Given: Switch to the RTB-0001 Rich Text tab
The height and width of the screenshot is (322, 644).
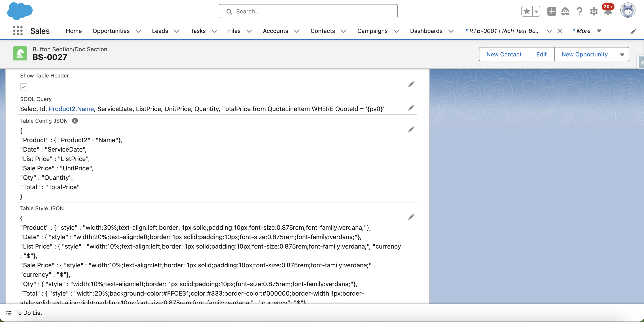Looking at the screenshot, I should 502,31.
